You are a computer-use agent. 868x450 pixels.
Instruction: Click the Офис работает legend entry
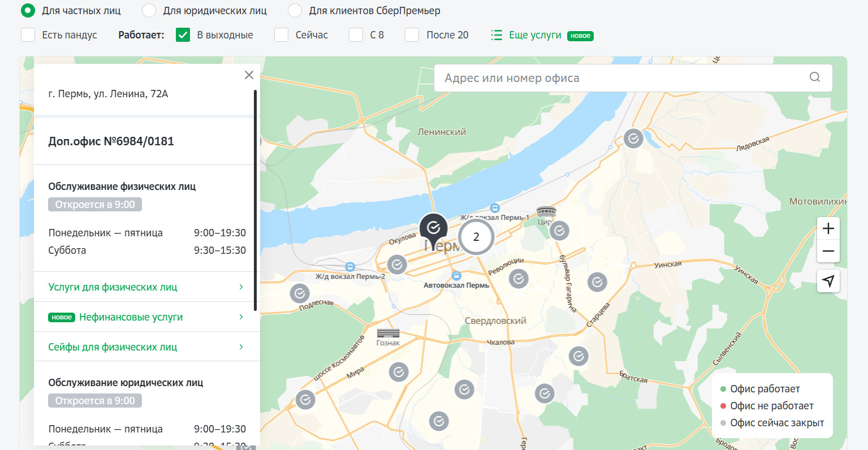coord(760,389)
